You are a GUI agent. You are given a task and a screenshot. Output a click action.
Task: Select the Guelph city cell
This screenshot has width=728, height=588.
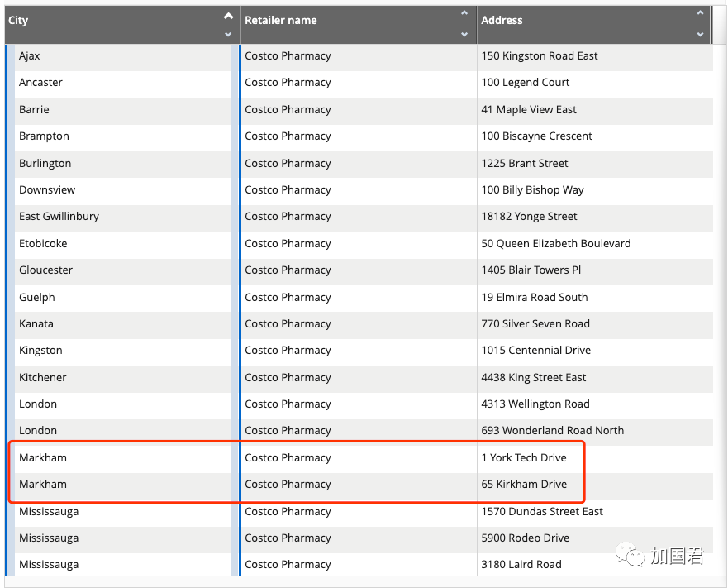[122, 299]
